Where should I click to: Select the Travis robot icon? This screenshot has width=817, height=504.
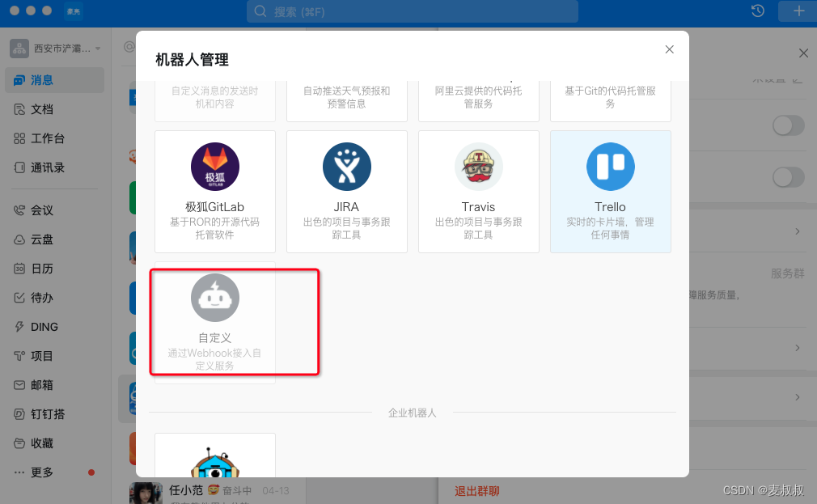coord(478,167)
